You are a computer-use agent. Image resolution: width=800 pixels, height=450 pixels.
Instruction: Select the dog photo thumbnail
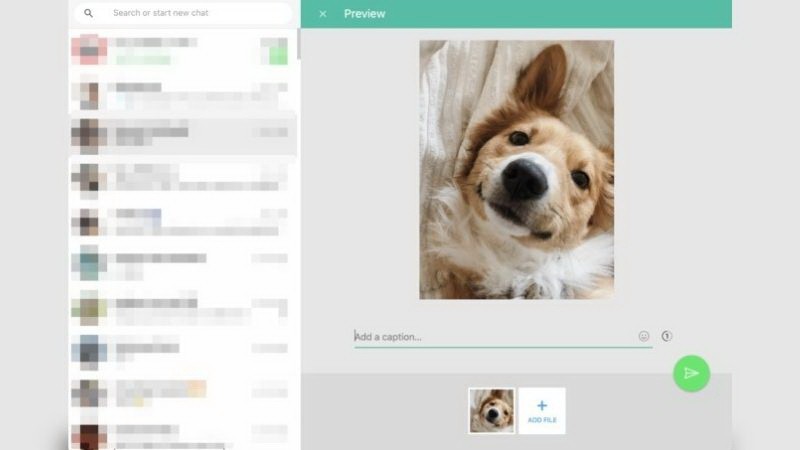click(x=492, y=411)
